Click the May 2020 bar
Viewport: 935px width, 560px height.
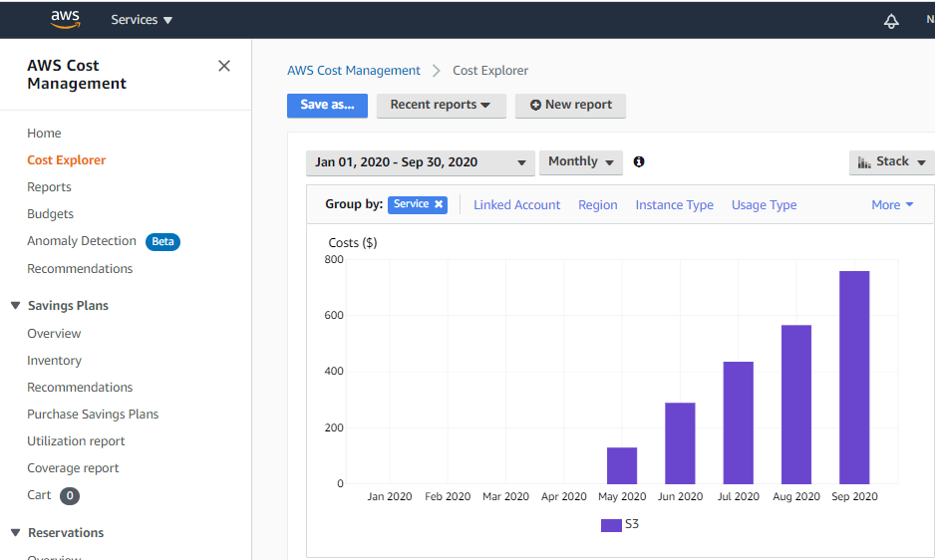point(622,465)
